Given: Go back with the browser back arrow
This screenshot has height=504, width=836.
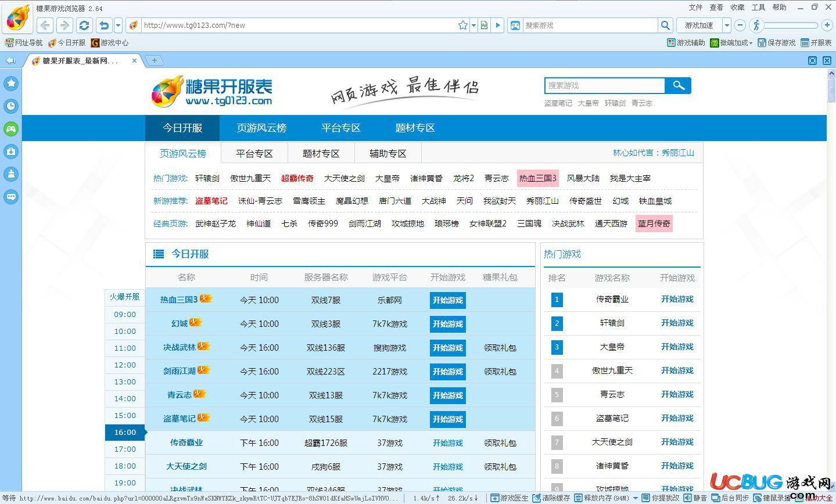Looking at the screenshot, I should 45,25.
